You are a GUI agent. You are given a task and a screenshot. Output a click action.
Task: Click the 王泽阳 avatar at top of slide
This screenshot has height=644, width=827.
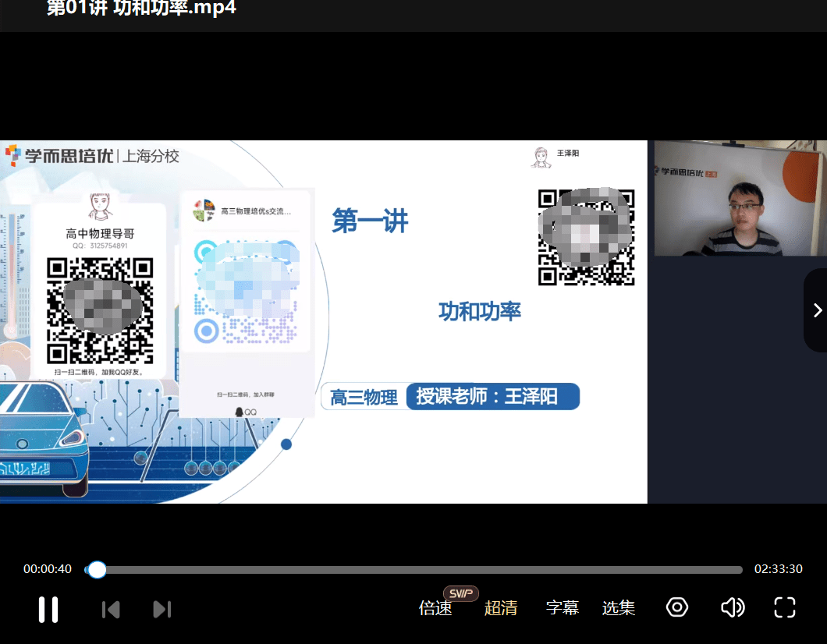(541, 157)
